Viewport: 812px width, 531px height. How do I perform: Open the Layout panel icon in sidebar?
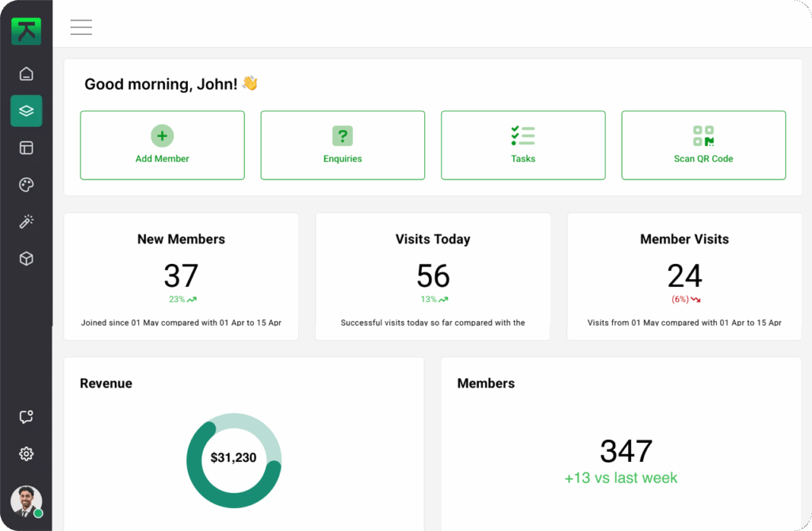point(26,147)
